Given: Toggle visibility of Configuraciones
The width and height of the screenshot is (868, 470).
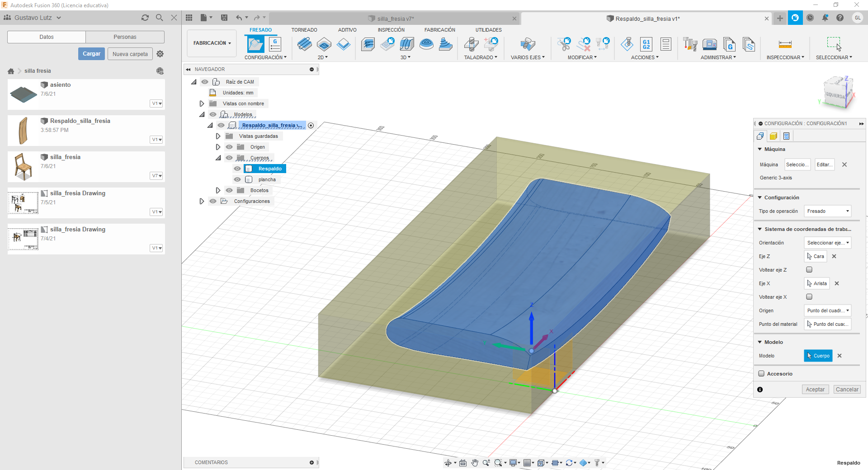Looking at the screenshot, I should coord(213,201).
